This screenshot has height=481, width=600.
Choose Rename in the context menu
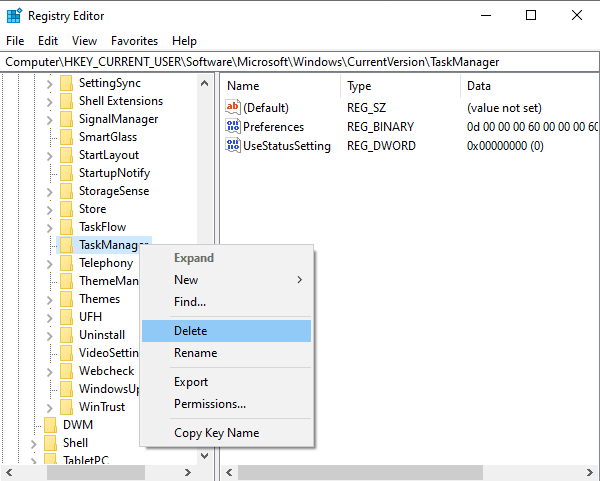click(227, 353)
